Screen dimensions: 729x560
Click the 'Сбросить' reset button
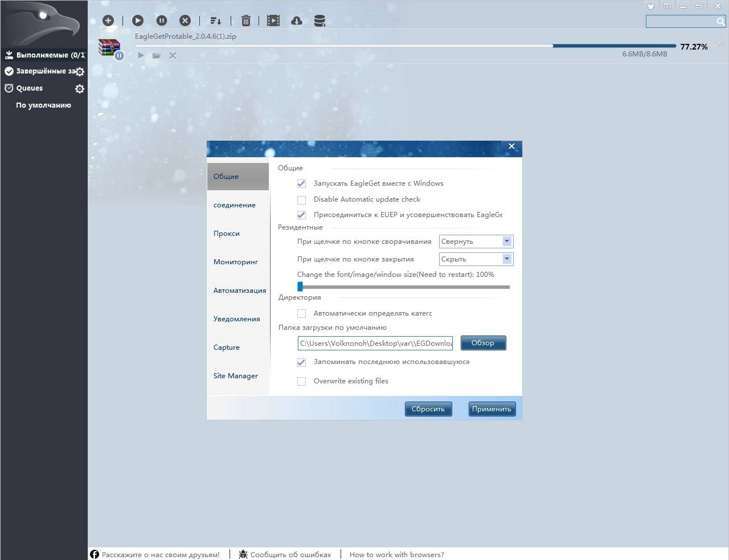[x=428, y=409]
